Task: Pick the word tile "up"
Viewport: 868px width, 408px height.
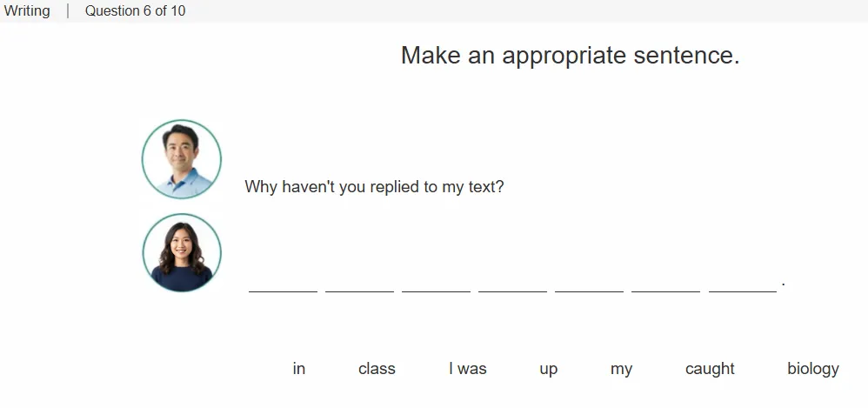Action: coord(549,369)
